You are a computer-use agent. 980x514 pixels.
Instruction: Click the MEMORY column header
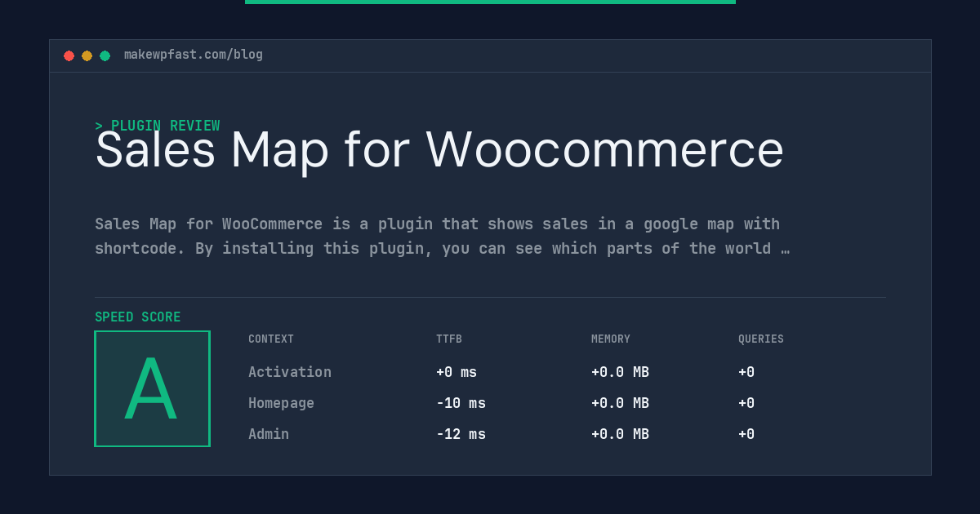point(611,339)
